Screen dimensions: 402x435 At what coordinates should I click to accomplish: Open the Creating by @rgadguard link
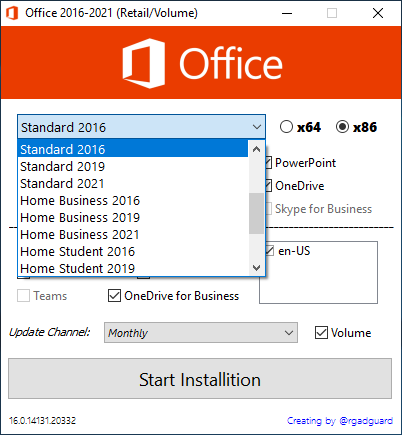coord(340,421)
